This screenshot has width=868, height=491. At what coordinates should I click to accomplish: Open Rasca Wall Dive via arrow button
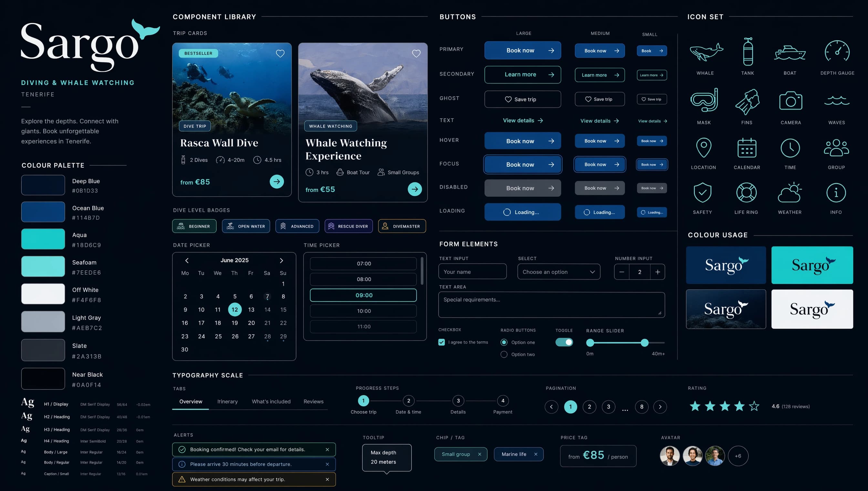point(277,182)
